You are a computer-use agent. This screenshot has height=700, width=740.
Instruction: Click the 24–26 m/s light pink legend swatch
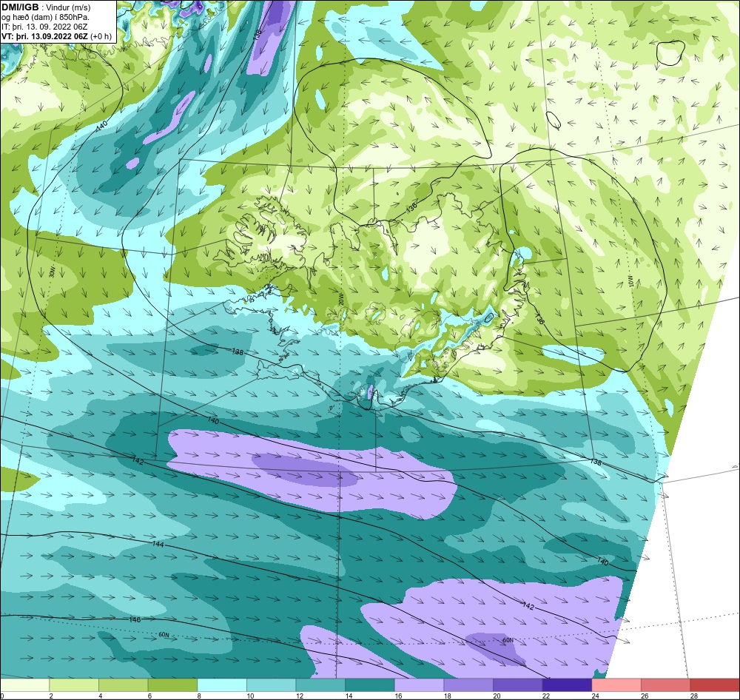coord(616,685)
